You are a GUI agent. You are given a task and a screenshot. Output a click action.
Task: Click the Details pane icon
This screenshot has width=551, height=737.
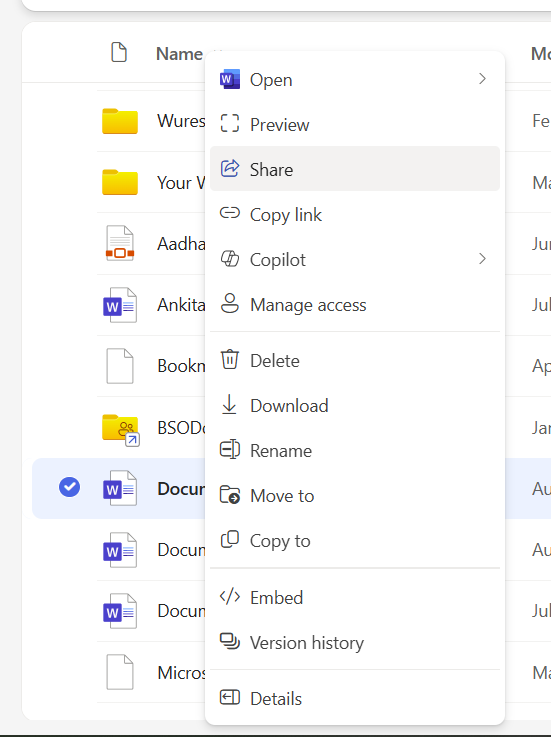pos(230,698)
